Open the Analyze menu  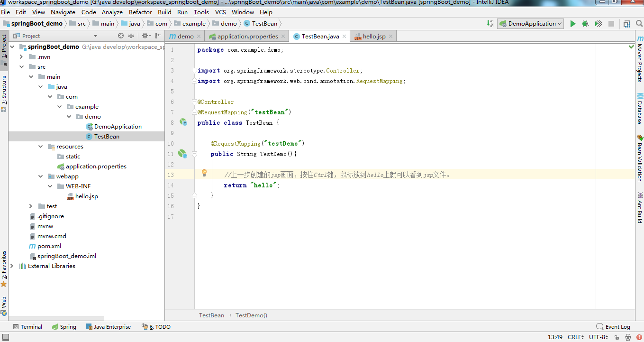pos(112,12)
